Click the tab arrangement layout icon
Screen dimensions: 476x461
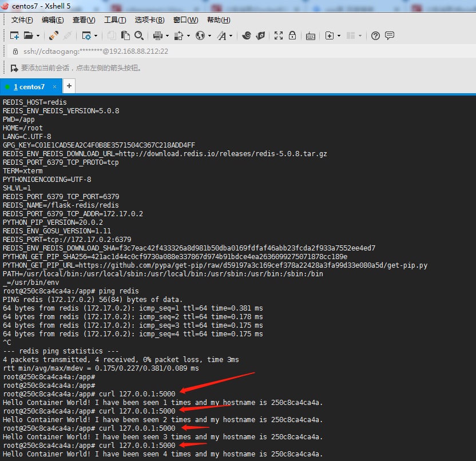(x=351, y=35)
